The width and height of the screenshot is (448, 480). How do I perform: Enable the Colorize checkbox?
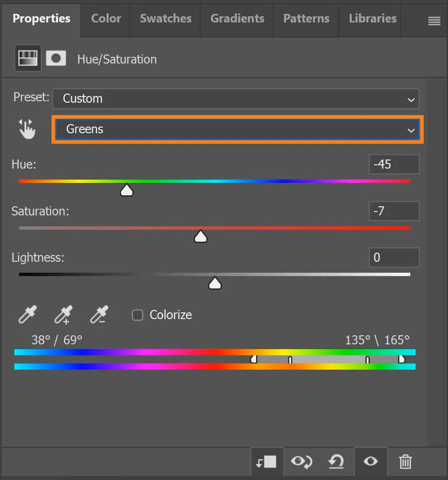[137, 315]
